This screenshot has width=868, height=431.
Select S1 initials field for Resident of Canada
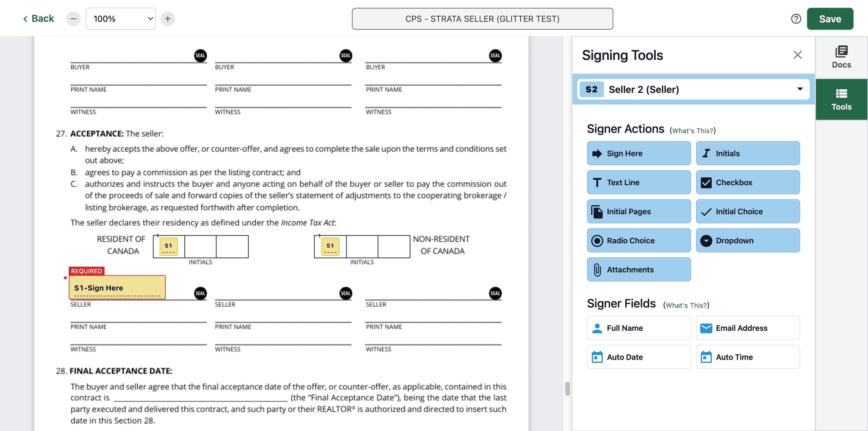click(x=168, y=247)
